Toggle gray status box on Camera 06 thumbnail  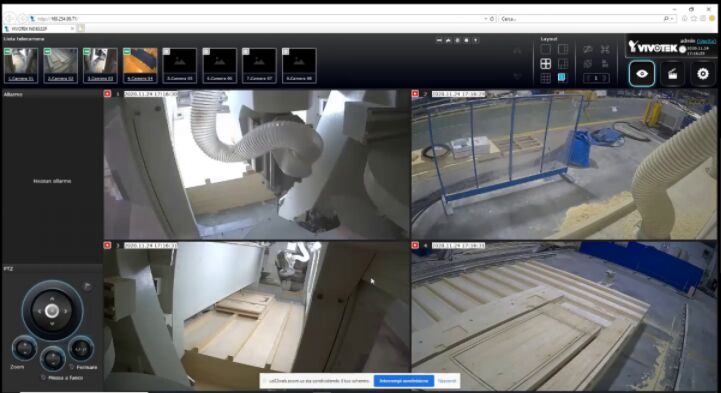[206, 52]
